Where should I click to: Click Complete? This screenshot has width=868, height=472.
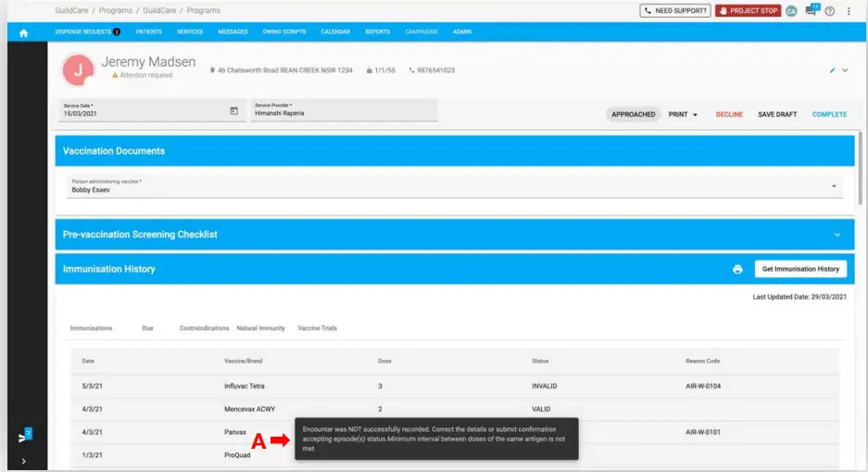click(829, 115)
